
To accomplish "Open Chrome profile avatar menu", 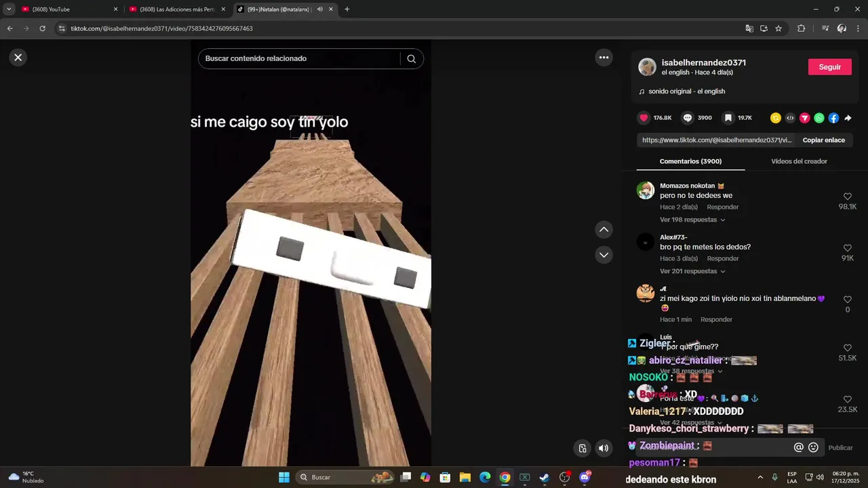I will 842,28.
